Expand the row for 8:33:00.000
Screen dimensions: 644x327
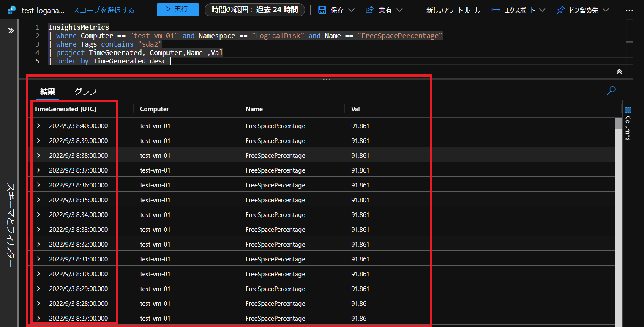point(38,229)
